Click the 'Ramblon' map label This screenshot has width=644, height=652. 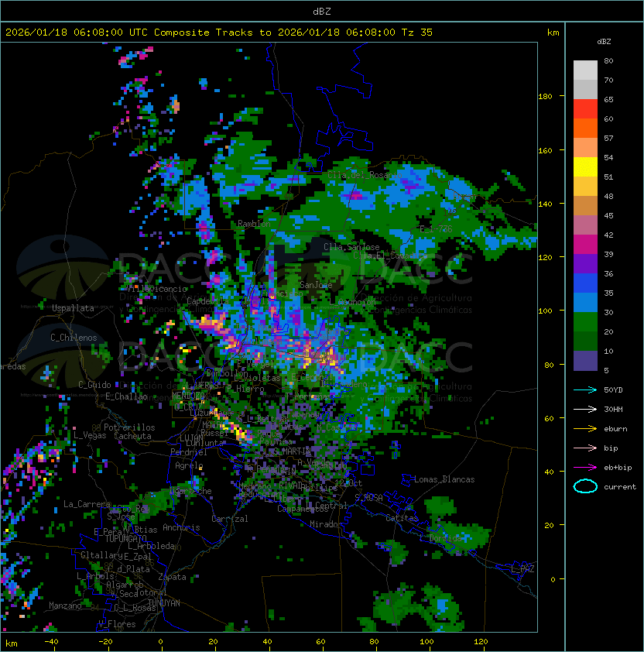click(x=254, y=223)
